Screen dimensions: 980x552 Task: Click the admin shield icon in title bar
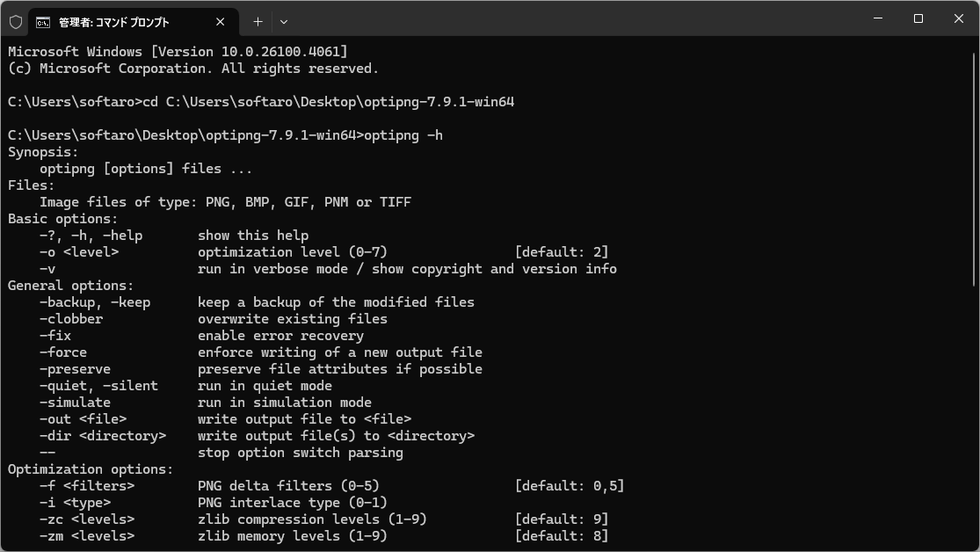coord(16,23)
